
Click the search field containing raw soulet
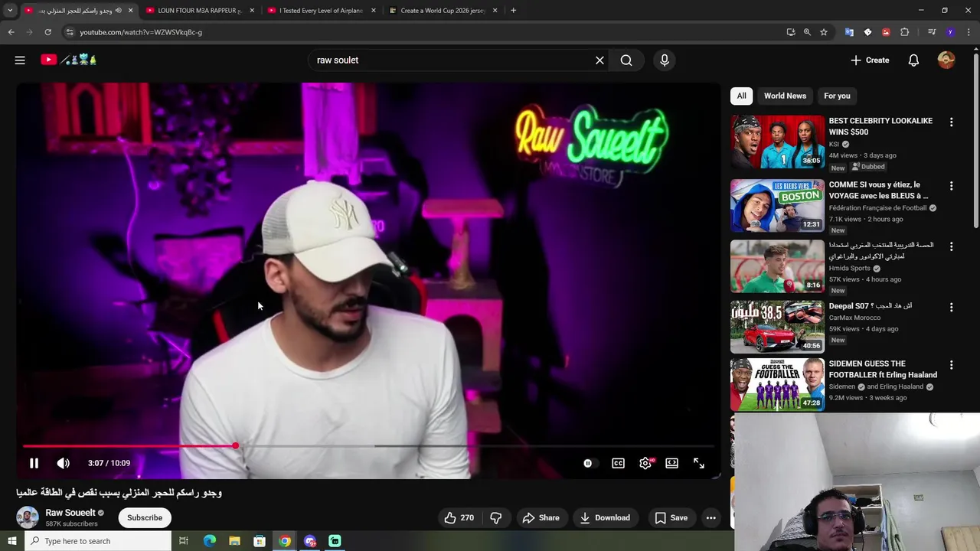coord(452,60)
